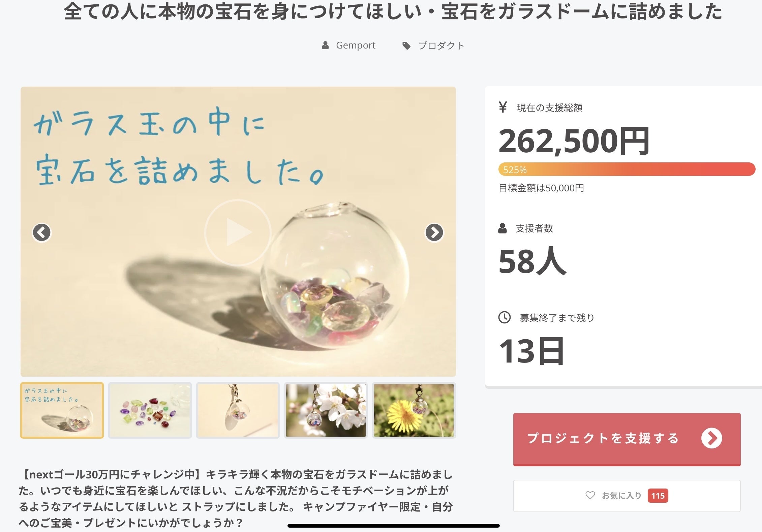
Task: Click the tag icon beside プロダクト
Action: click(x=406, y=46)
